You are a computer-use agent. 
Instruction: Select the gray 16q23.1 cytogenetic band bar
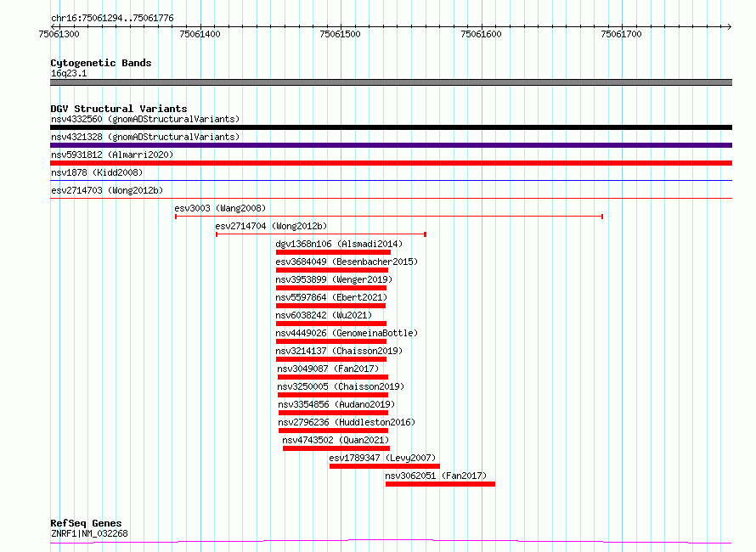coord(391,82)
